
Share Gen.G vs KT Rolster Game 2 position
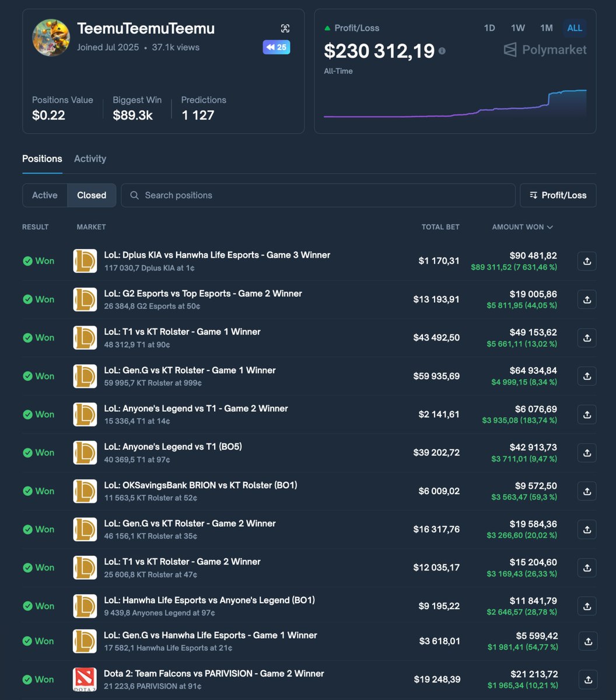[x=587, y=529]
